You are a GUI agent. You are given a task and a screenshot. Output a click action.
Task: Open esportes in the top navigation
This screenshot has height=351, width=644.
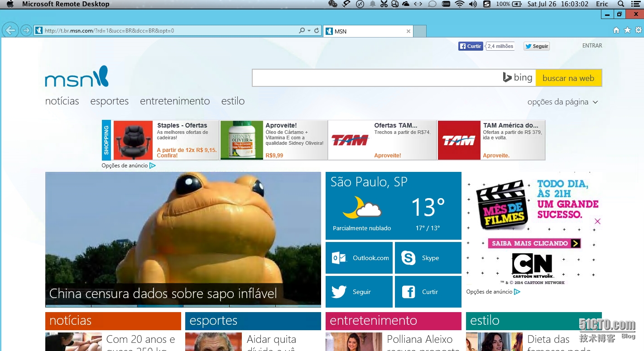pos(110,101)
